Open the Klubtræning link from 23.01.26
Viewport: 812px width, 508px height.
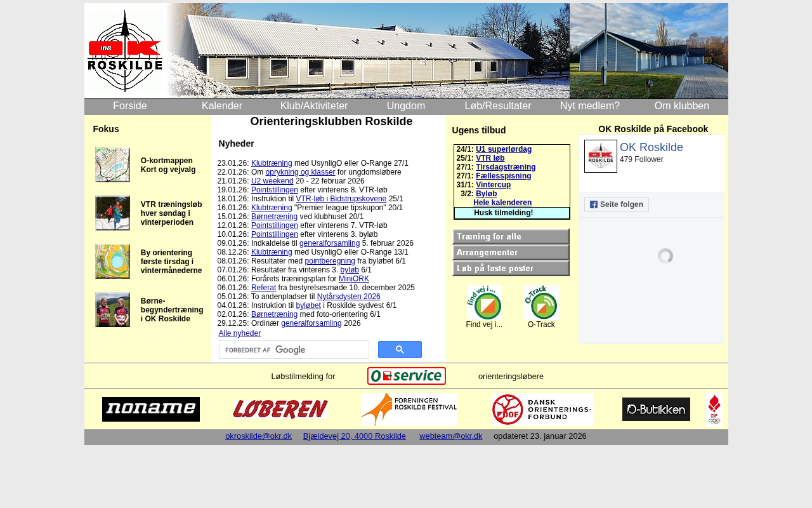tap(272, 163)
